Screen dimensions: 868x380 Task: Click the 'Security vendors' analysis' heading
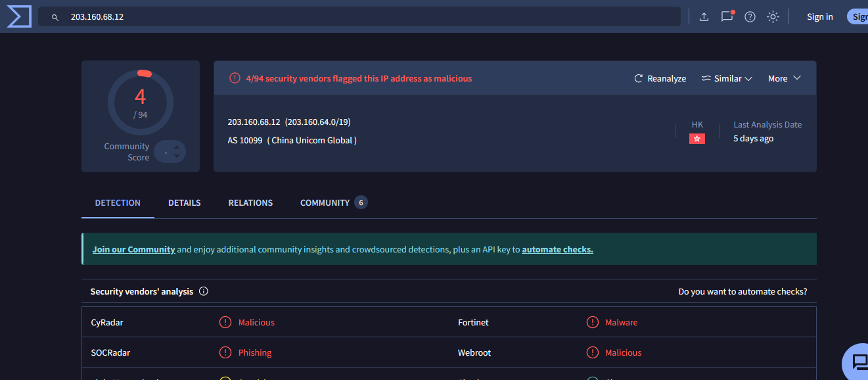[142, 291]
